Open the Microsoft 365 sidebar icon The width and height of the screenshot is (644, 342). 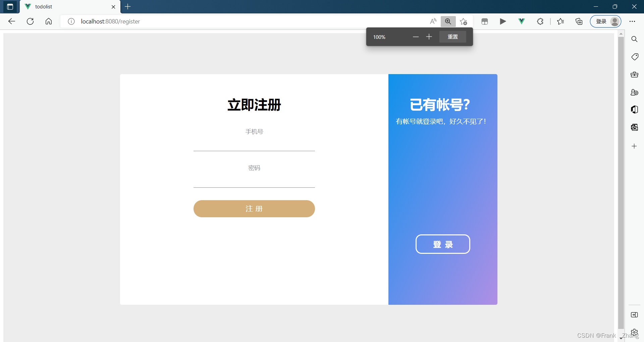pyautogui.click(x=634, y=110)
